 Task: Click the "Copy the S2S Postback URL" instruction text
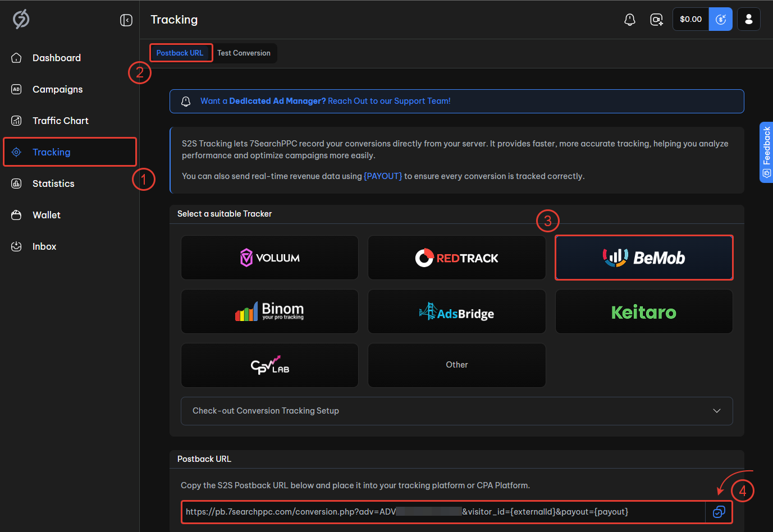pos(355,485)
